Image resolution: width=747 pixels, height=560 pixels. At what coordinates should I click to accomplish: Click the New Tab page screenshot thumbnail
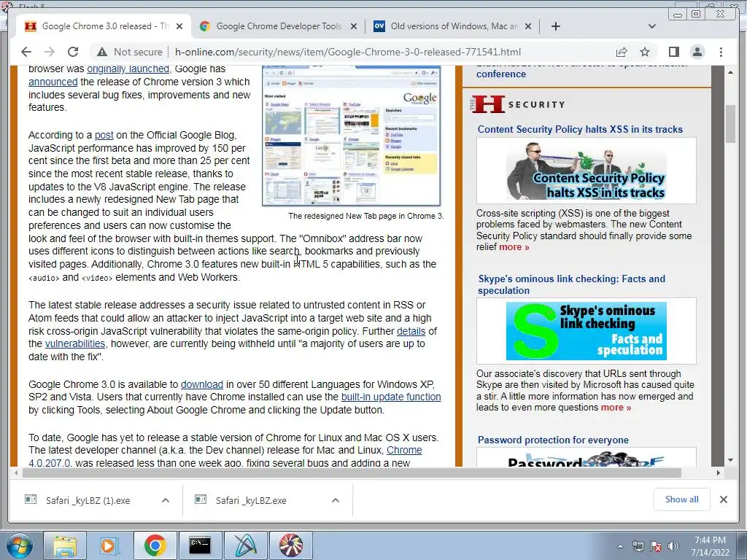pos(351,136)
